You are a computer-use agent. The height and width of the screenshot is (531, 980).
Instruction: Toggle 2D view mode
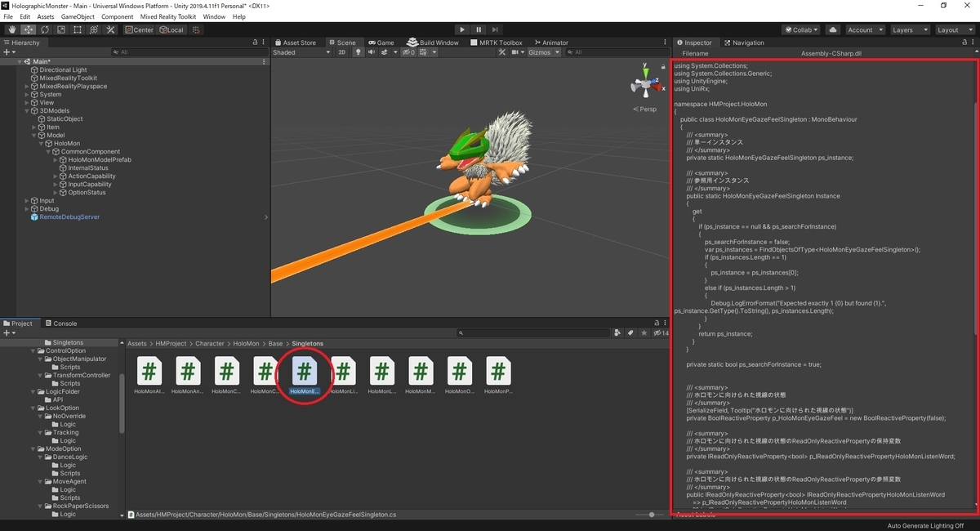342,52
